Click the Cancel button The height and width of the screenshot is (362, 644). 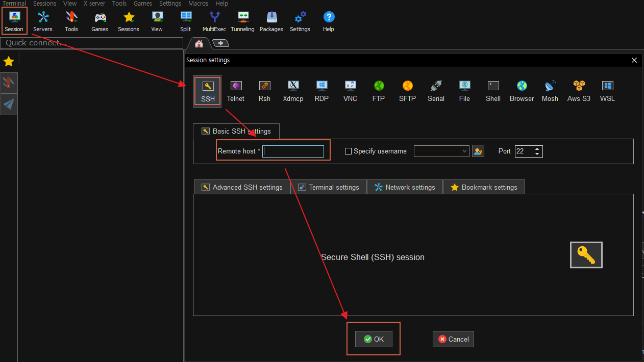coord(453,339)
